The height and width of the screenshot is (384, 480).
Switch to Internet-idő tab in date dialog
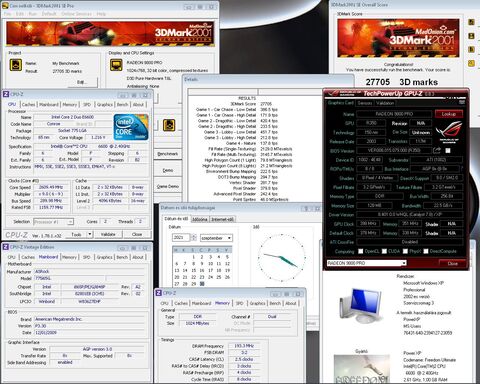click(222, 219)
